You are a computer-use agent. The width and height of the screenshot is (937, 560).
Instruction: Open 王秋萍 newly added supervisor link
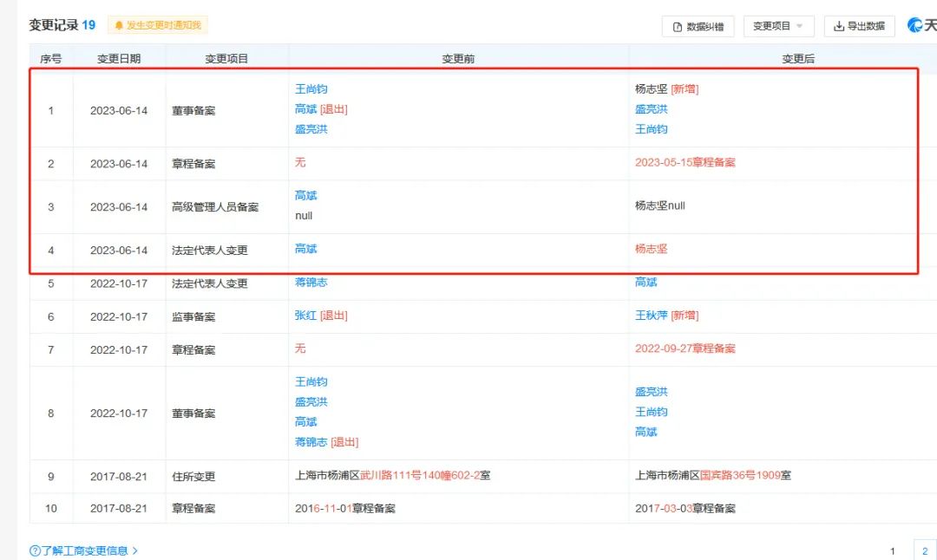tap(652, 316)
